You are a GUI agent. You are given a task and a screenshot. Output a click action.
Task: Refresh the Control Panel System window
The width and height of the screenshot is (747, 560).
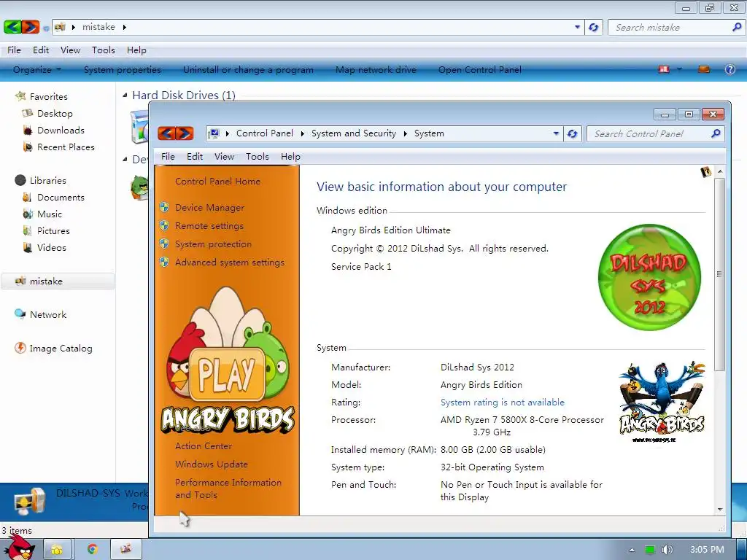click(x=572, y=134)
